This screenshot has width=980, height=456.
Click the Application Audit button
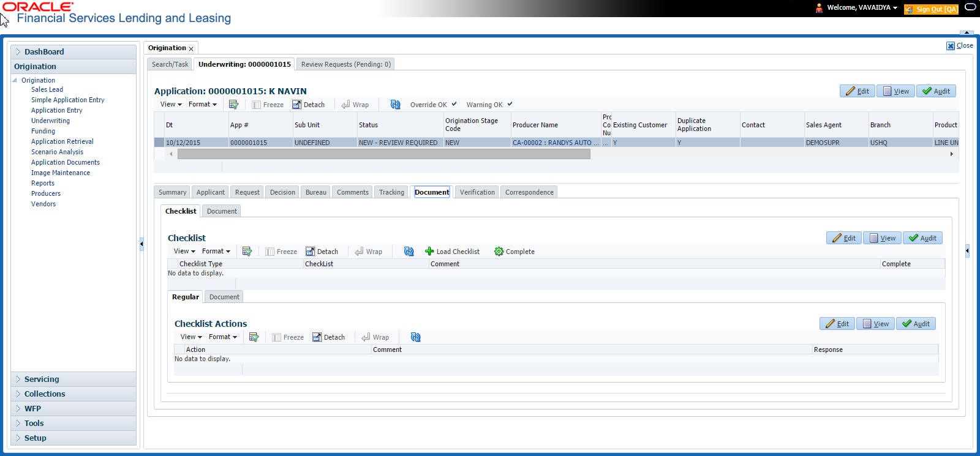936,91
